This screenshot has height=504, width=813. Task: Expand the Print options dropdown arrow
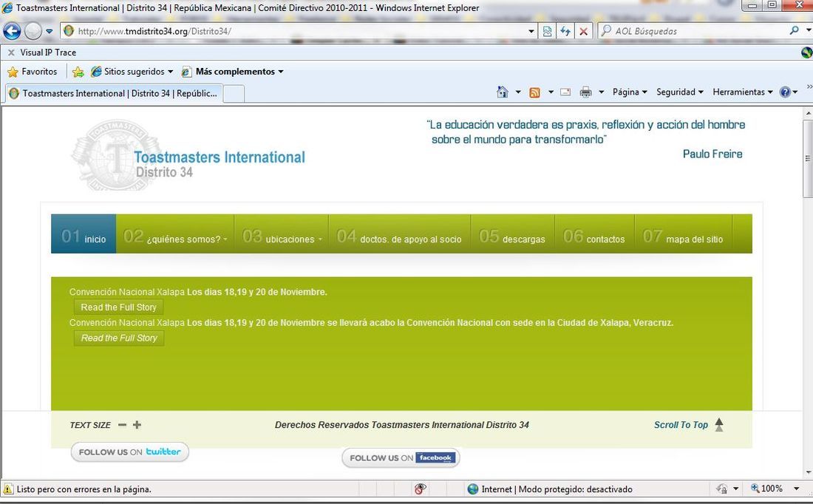(602, 92)
